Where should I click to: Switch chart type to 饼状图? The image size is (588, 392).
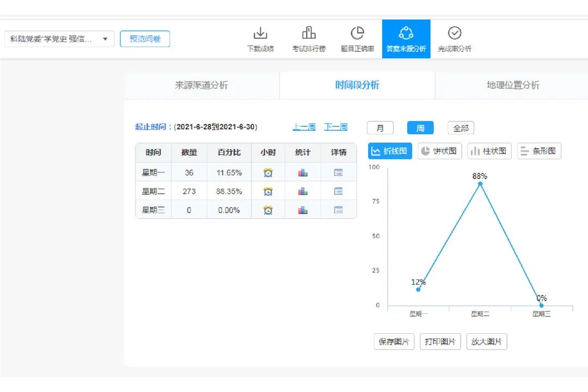439,151
